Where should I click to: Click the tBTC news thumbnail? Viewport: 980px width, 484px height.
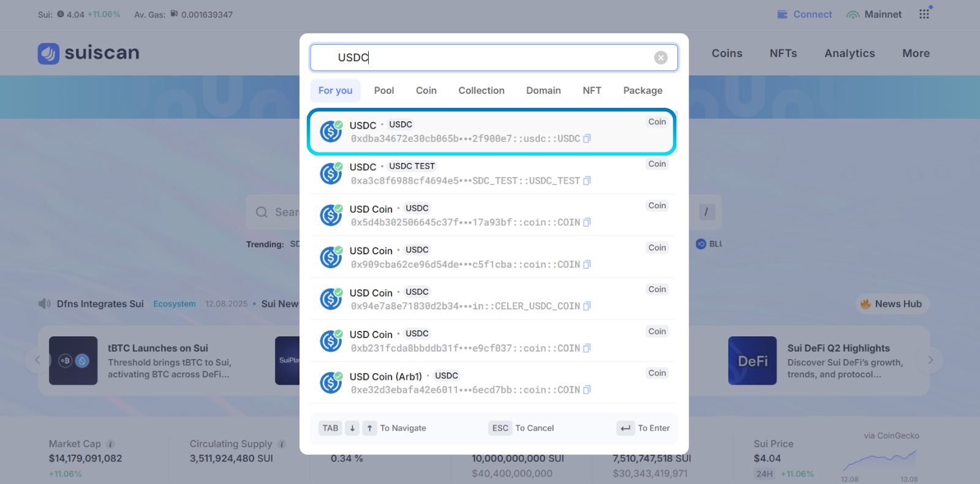coord(73,360)
